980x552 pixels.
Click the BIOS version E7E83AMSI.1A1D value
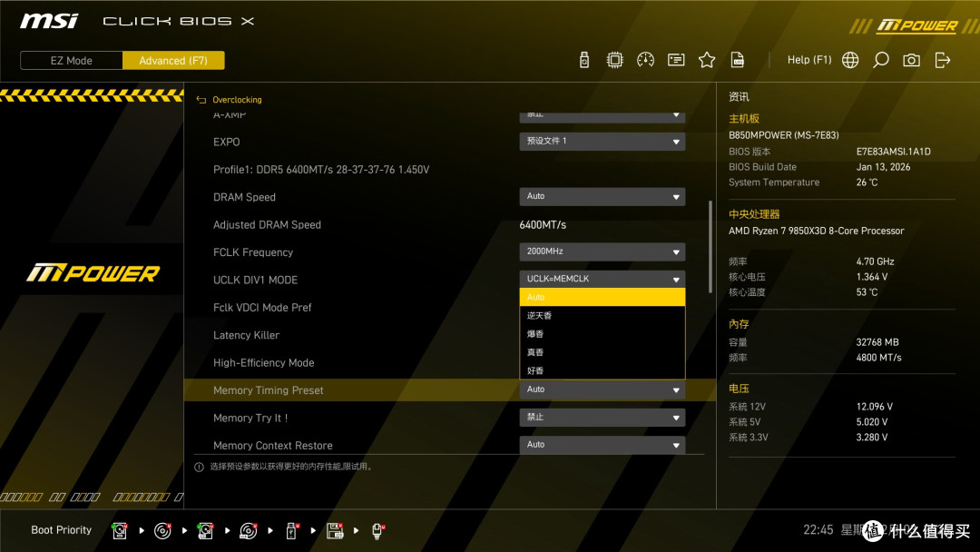(x=893, y=152)
